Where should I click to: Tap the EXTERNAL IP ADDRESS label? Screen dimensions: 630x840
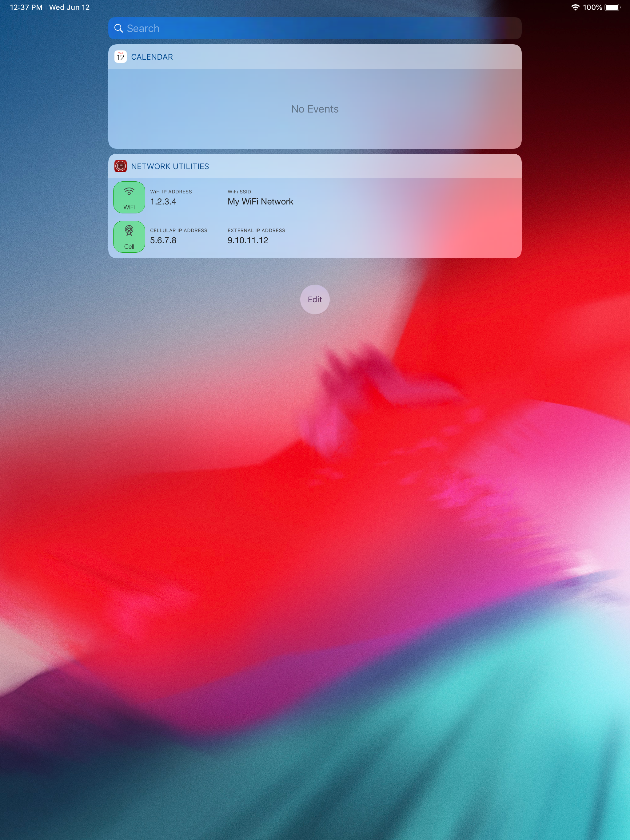click(256, 231)
